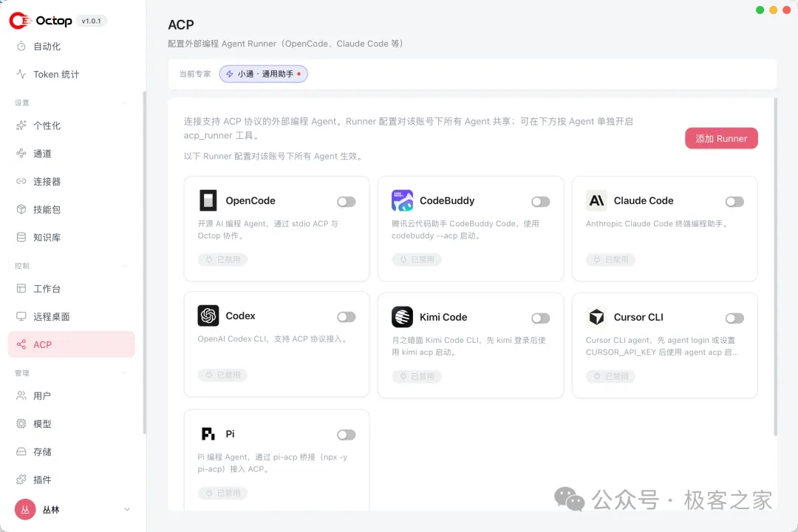Image resolution: width=798 pixels, height=532 pixels.
Task: Switch on the Codex toggle
Action: [x=346, y=317]
